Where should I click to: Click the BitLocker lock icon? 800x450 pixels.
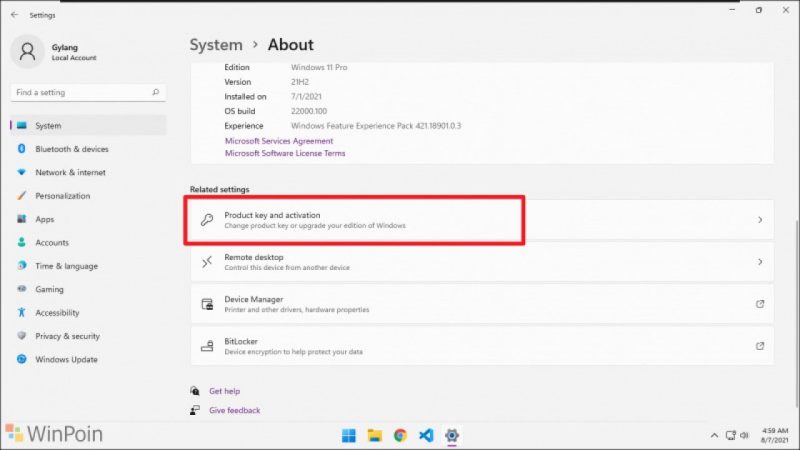(207, 346)
